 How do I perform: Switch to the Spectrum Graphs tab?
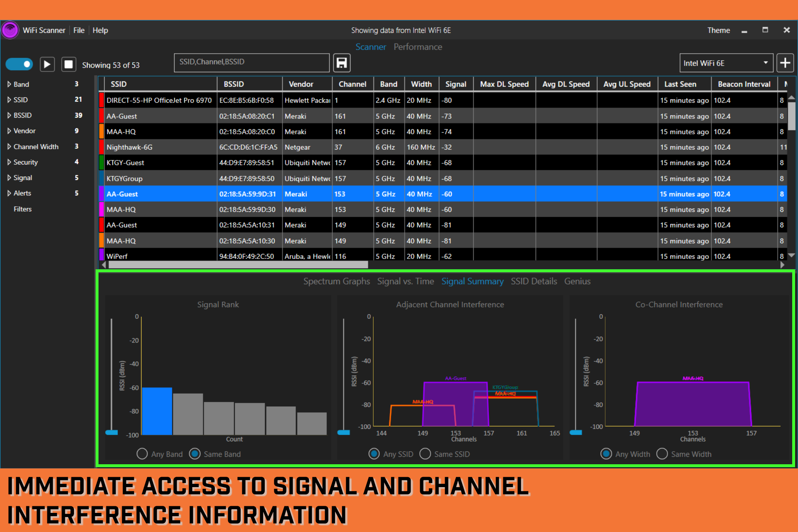[x=336, y=281]
